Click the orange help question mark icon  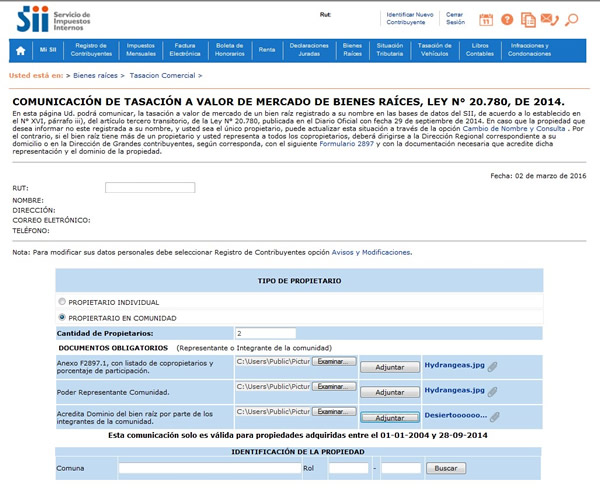(507, 19)
